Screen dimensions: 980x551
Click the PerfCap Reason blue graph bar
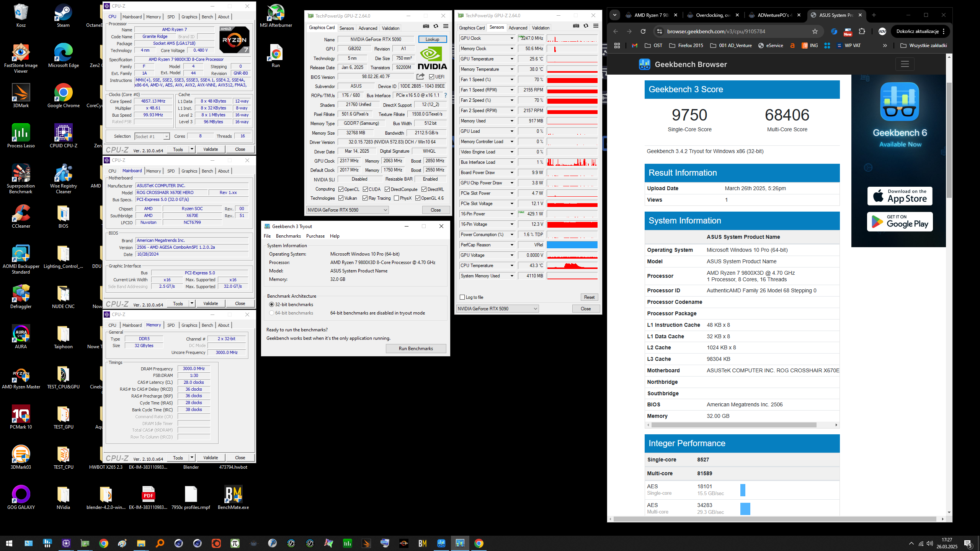572,245
